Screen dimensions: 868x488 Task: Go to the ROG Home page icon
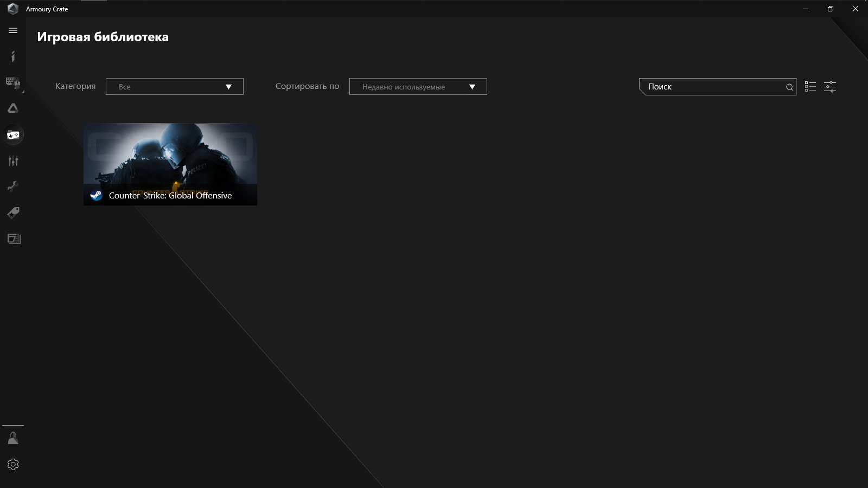tap(13, 56)
